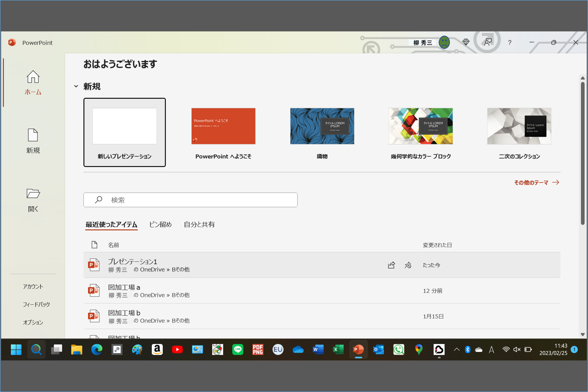Image resolution: width=588 pixels, height=392 pixels.
Task: Open Help with the question mark icon
Action: (x=510, y=42)
